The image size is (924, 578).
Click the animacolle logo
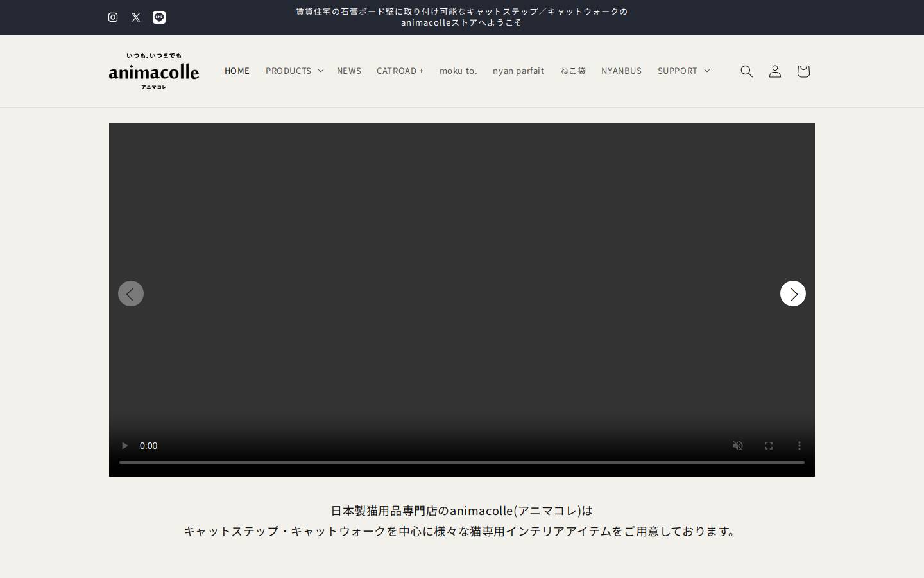154,71
